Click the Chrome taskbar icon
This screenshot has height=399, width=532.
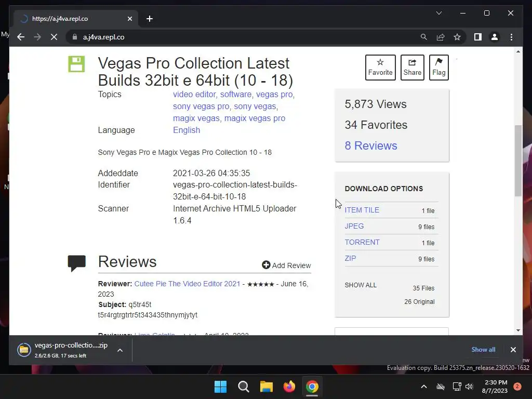tap(312, 387)
